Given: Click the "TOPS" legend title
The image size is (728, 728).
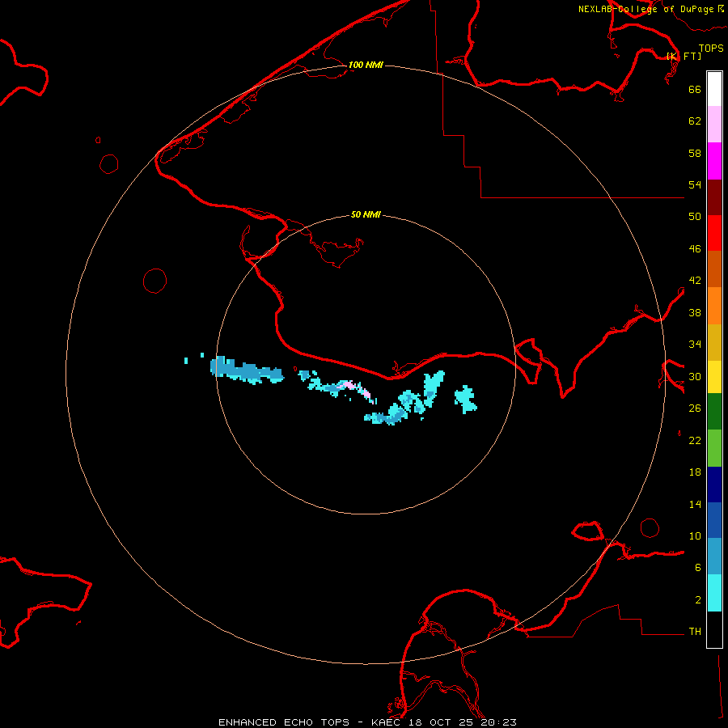Looking at the screenshot, I should coord(711,49).
